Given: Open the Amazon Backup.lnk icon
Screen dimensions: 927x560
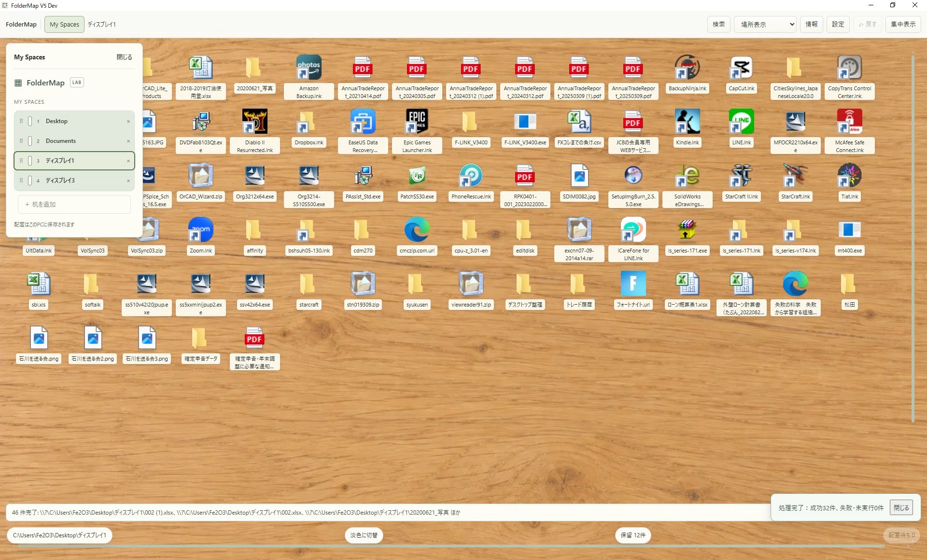Looking at the screenshot, I should point(309,68).
